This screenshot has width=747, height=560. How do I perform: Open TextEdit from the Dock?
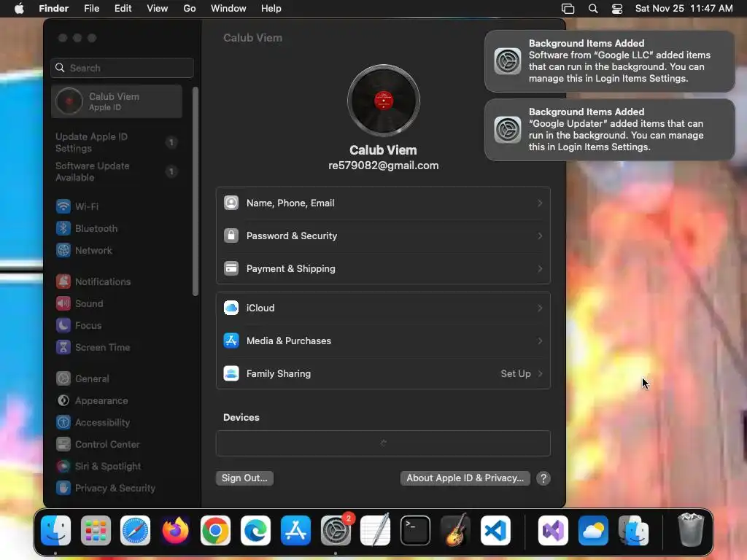point(376,531)
